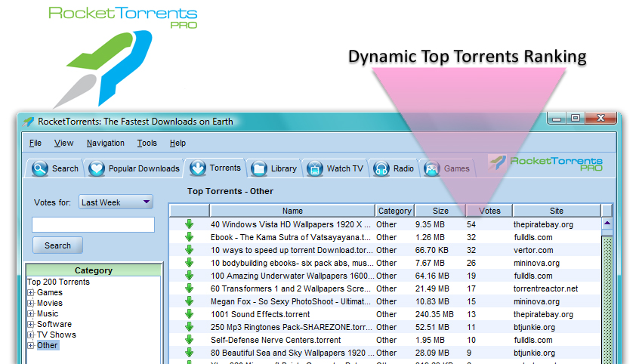
Task: Expand the Games category node
Action: tap(30, 293)
